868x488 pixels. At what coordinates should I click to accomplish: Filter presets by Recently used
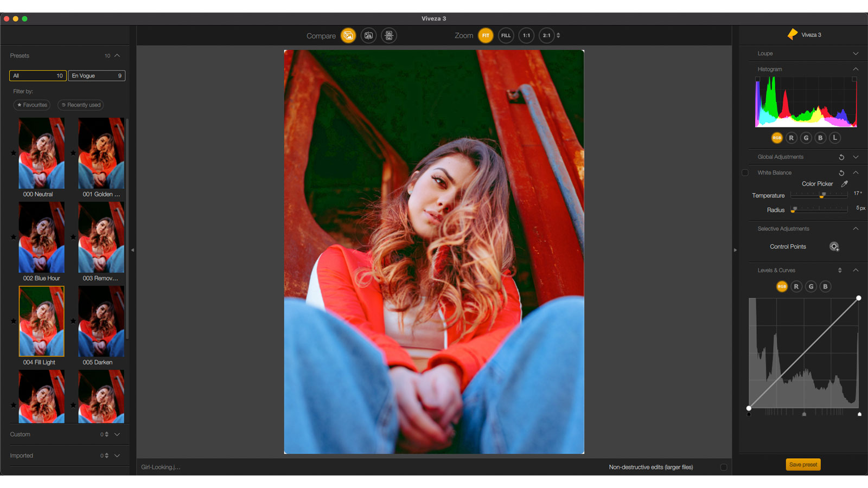(81, 105)
